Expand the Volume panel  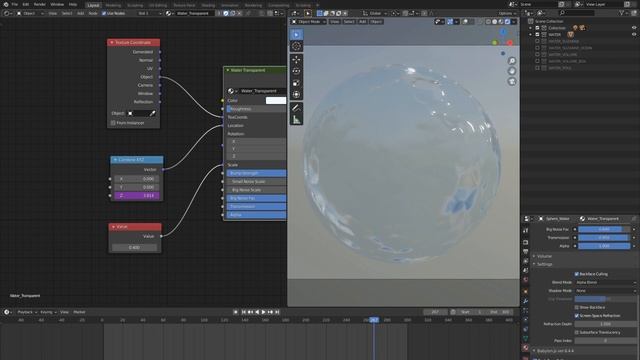tap(544, 256)
